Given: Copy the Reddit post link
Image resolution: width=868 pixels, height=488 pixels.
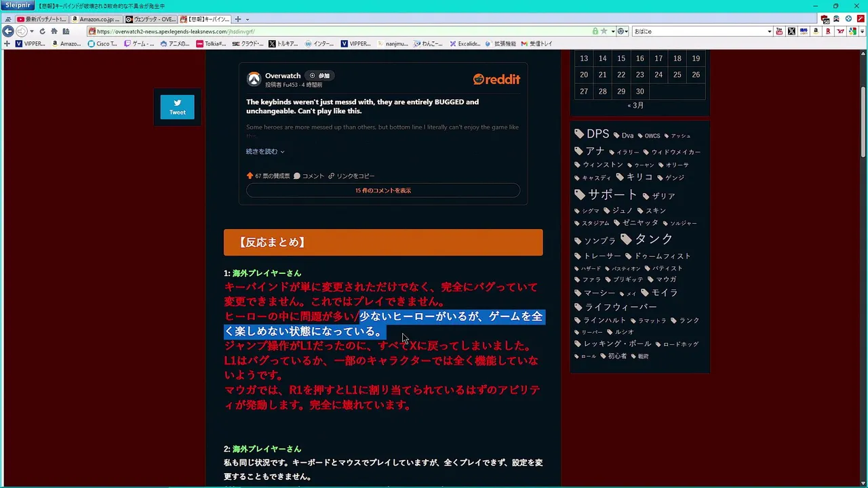Looking at the screenshot, I should [351, 176].
